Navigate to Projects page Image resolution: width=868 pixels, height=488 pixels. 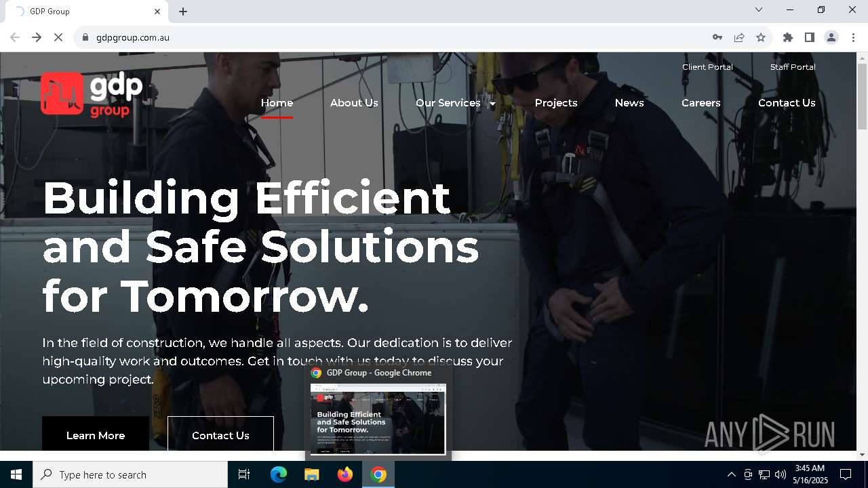click(556, 103)
